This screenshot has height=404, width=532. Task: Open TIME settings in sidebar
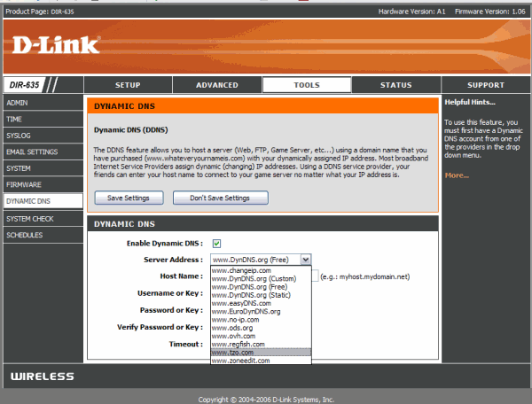click(x=43, y=119)
